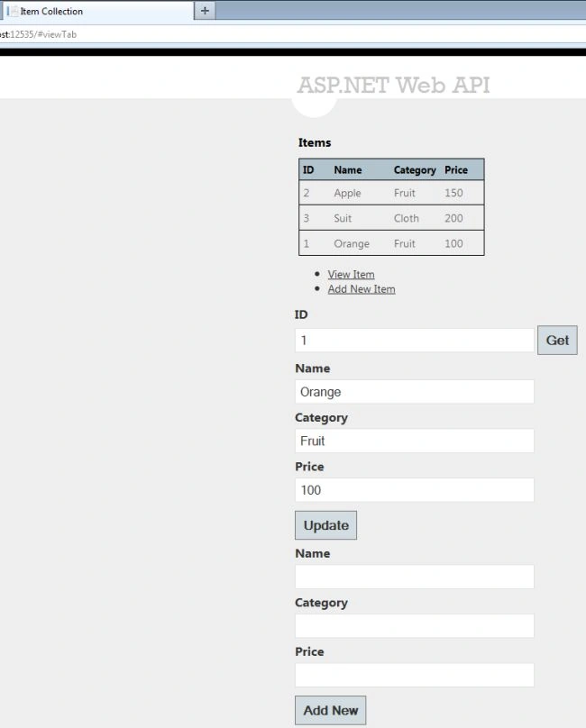Click the ID column header in Items table
Screen dimensions: 586x728
(308, 170)
